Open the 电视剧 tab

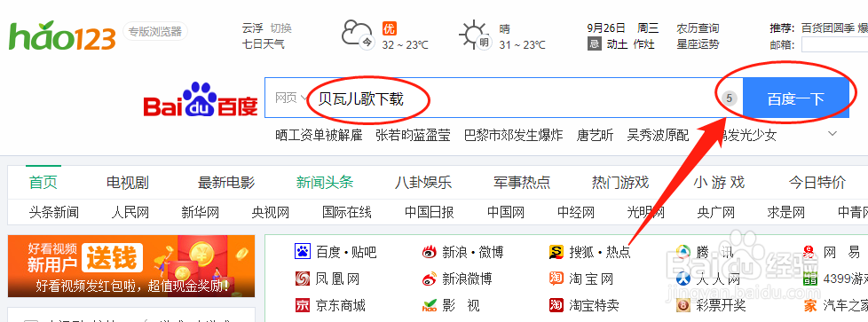click(127, 182)
